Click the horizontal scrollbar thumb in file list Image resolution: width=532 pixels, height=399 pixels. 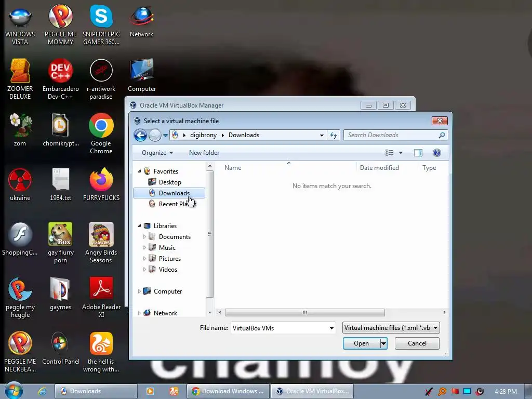[304, 312]
